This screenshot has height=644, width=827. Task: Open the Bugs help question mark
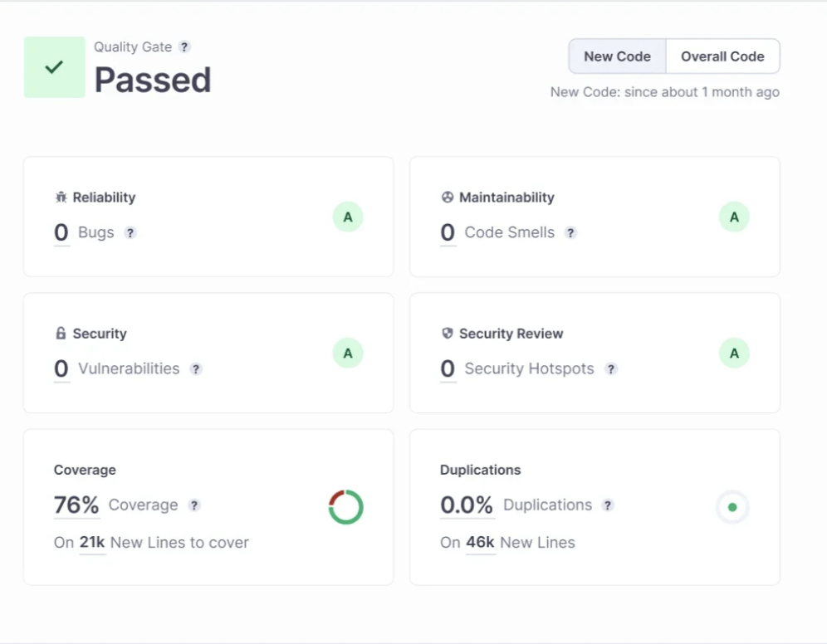(x=130, y=232)
